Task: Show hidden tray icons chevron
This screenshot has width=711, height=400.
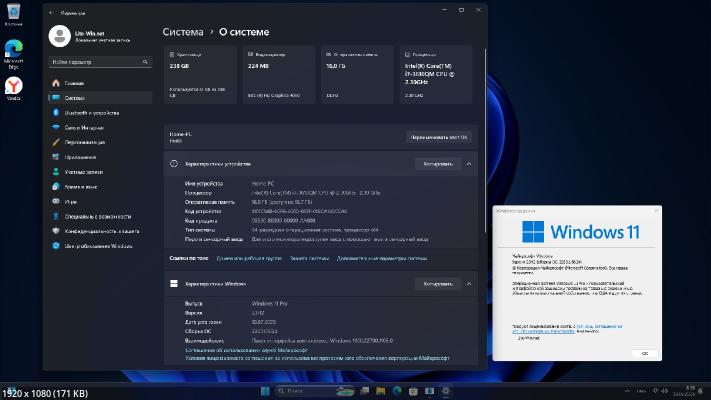Action: pos(627,391)
